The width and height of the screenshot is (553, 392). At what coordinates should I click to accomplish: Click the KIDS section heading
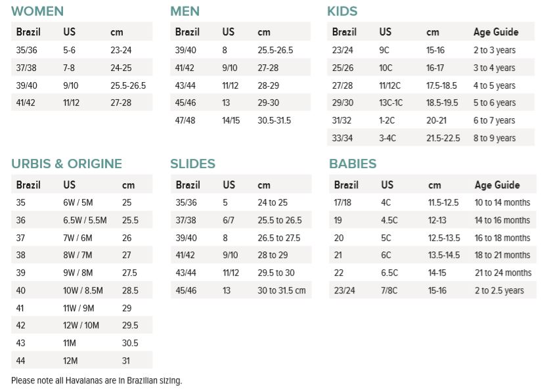pyautogui.click(x=342, y=11)
